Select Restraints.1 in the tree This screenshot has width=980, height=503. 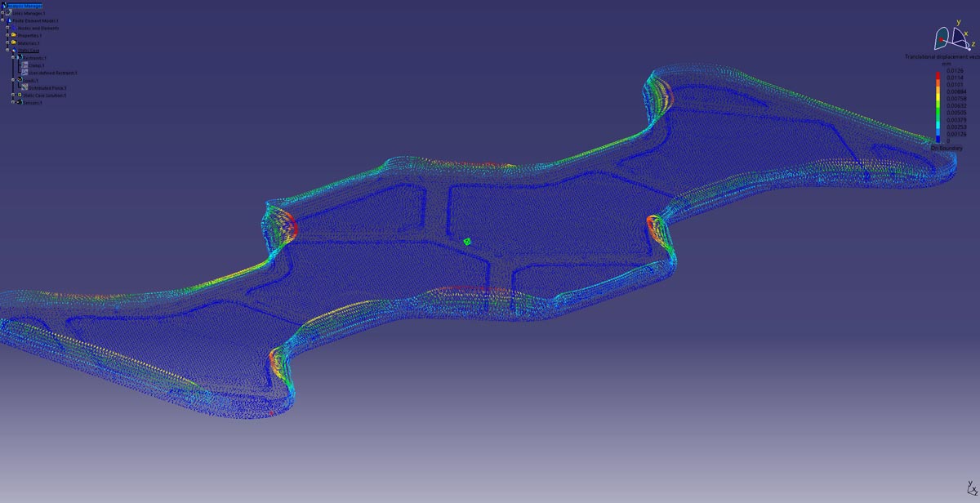pyautogui.click(x=34, y=58)
